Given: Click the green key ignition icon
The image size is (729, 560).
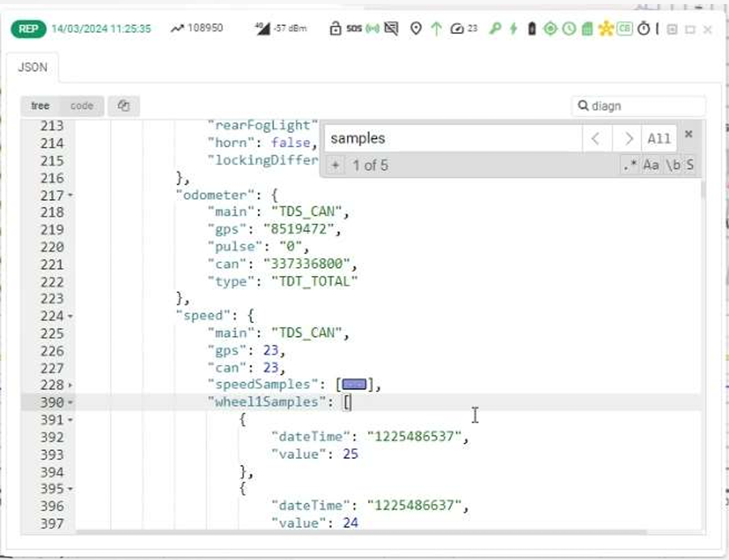Looking at the screenshot, I should click(495, 29).
